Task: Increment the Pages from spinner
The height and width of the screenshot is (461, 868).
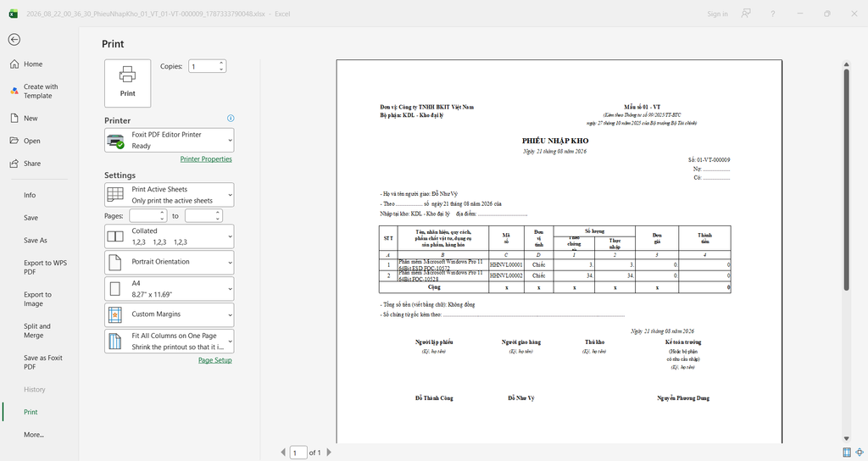Action: (x=163, y=213)
